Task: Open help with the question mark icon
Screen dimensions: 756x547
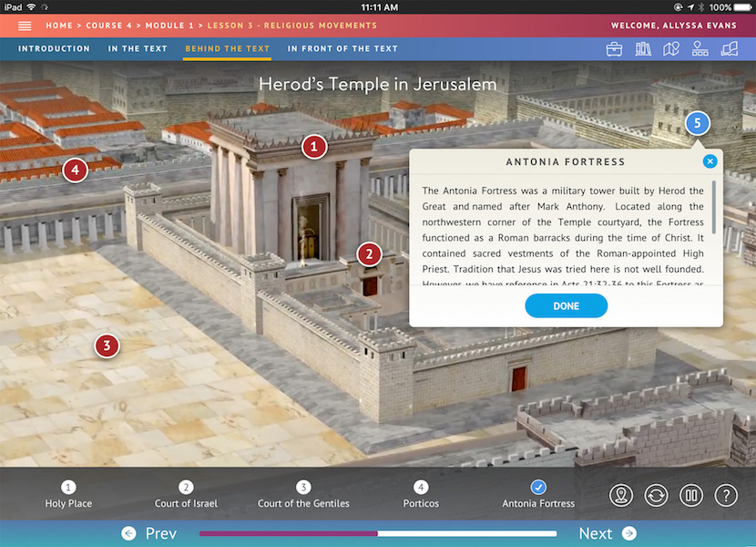Action: pyautogui.click(x=726, y=496)
